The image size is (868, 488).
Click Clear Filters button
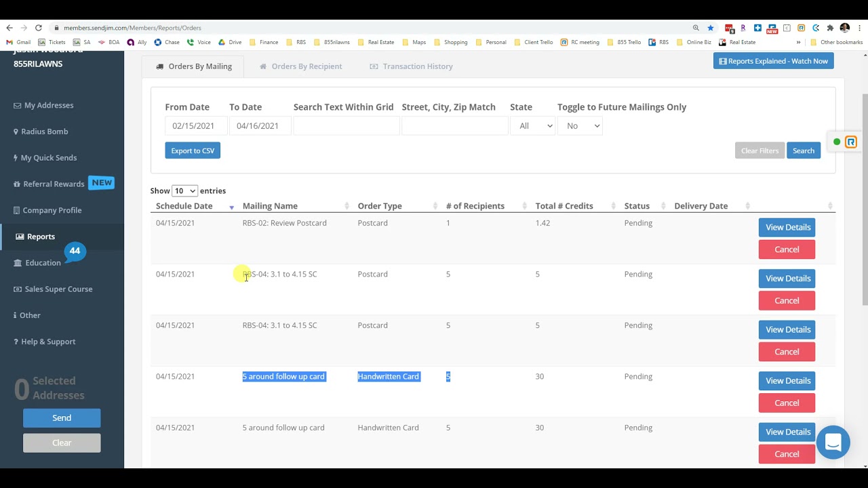click(759, 150)
